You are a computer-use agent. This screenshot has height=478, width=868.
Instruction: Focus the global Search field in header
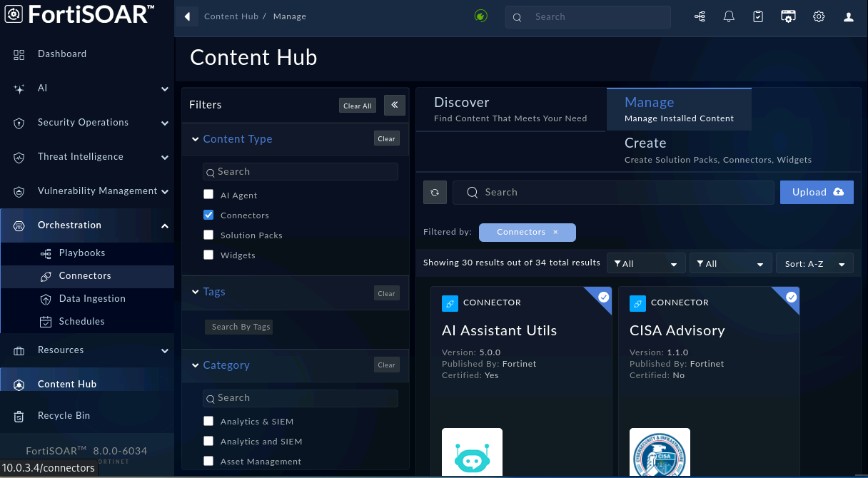pyautogui.click(x=588, y=17)
